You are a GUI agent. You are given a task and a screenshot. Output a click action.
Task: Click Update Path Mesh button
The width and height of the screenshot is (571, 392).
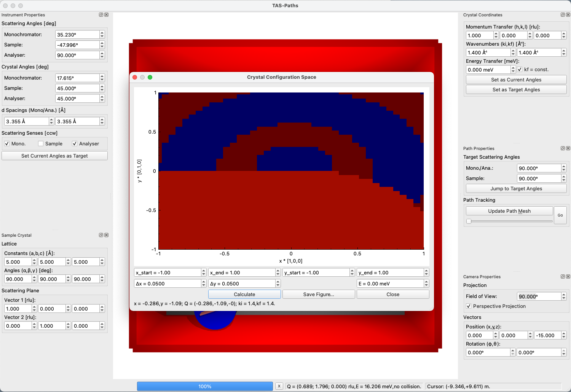[509, 211]
